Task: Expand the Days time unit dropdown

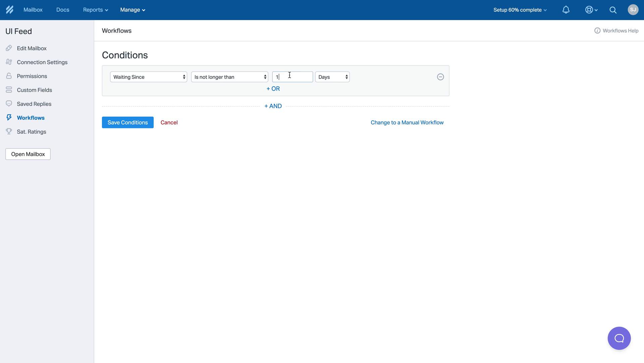Action: 332,76
